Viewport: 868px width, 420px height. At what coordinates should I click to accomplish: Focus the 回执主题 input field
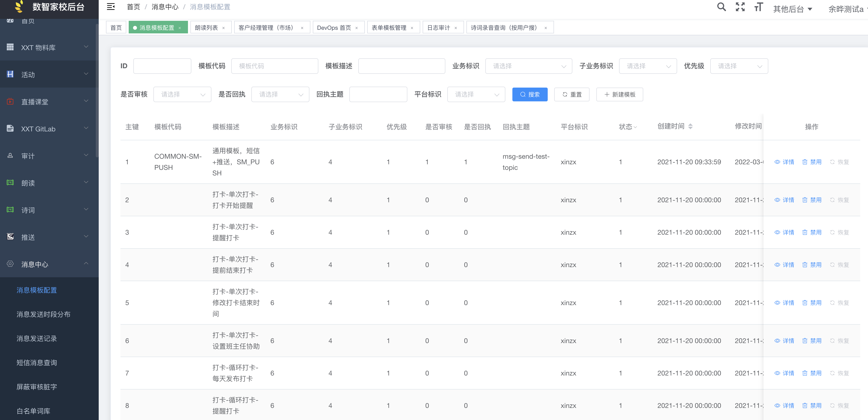[x=378, y=94]
